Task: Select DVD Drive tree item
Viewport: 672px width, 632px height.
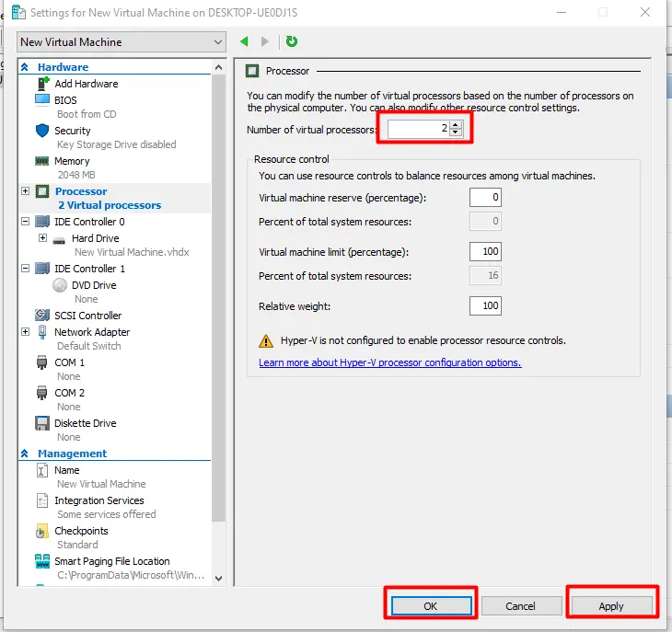Action: [94, 285]
